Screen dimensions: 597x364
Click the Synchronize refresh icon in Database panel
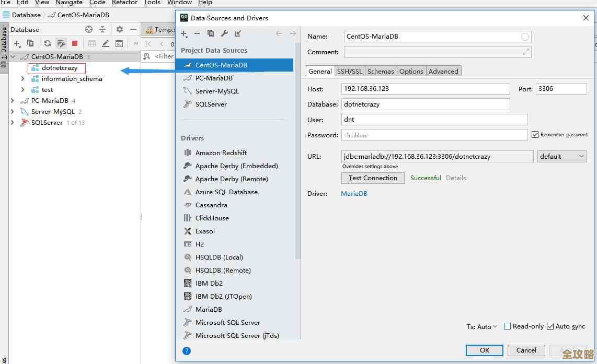click(48, 43)
